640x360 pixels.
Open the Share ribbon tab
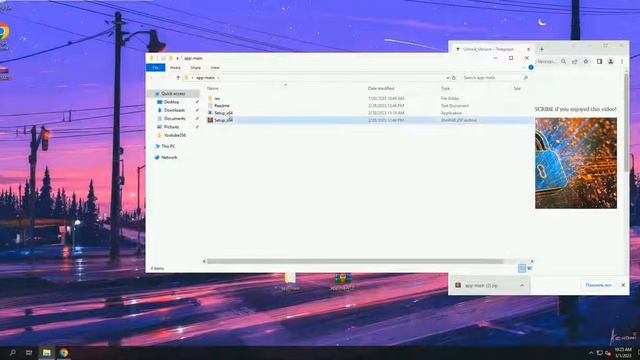click(x=195, y=67)
